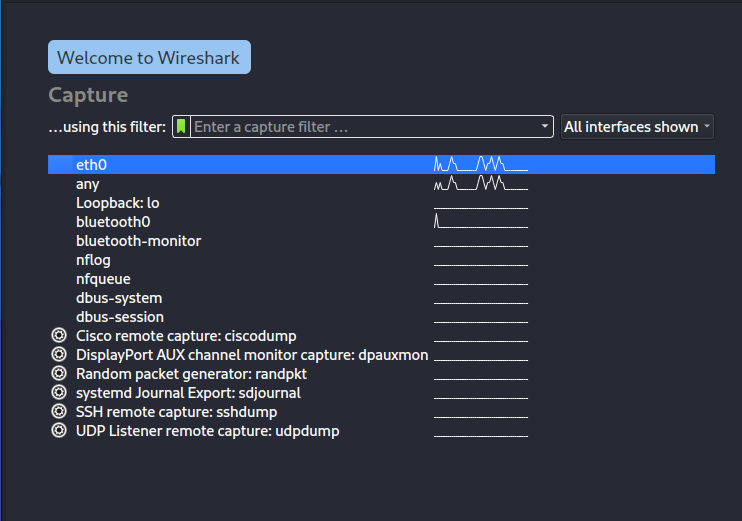Open settings gear for systemd Journal Export

point(59,392)
